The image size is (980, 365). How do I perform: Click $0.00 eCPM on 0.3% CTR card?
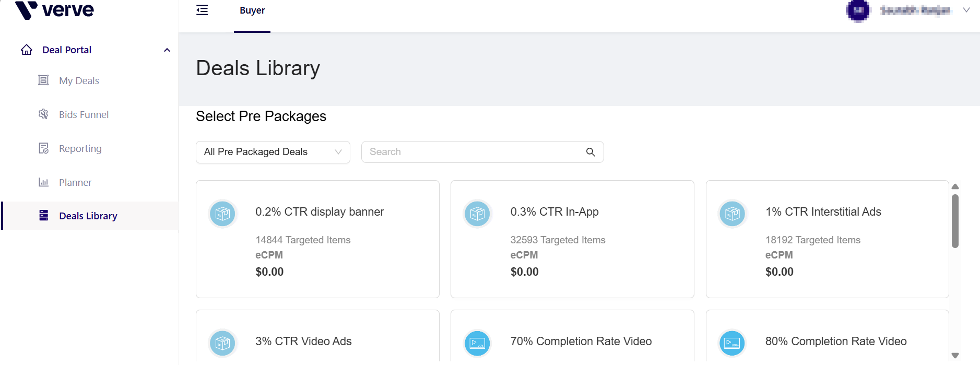click(x=524, y=272)
